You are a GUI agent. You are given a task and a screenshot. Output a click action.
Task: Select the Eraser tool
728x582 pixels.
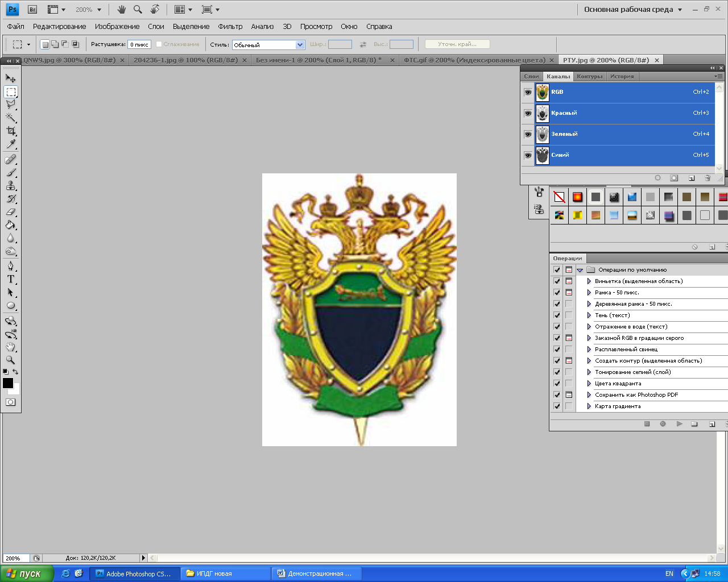click(11, 211)
